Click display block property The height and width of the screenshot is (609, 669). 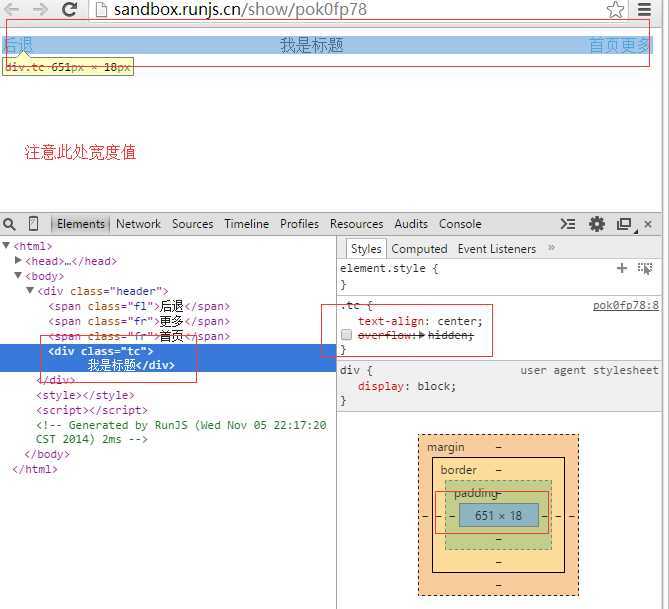point(407,386)
